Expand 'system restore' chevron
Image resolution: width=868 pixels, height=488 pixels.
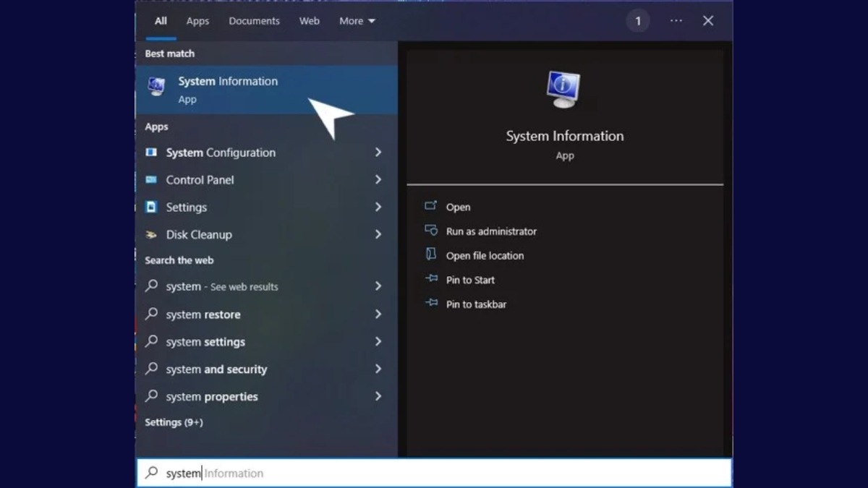click(x=378, y=314)
